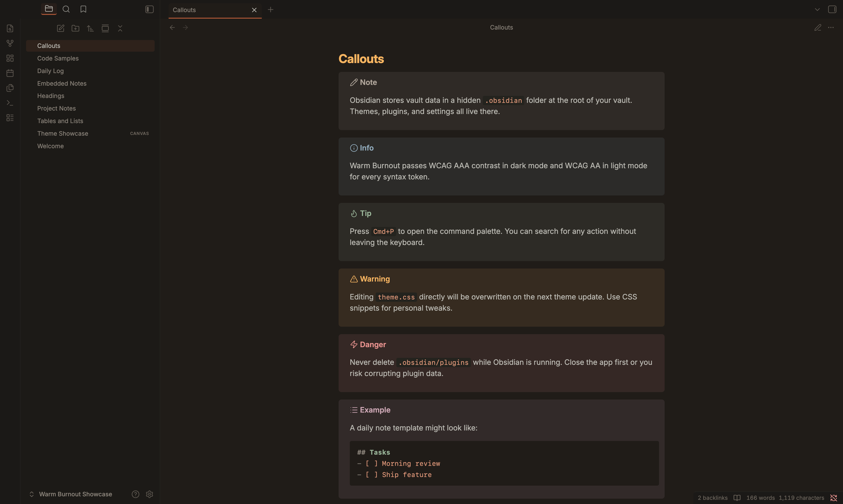The image size is (843, 504).
Task: Click the sync status icon
Action: pos(833,498)
